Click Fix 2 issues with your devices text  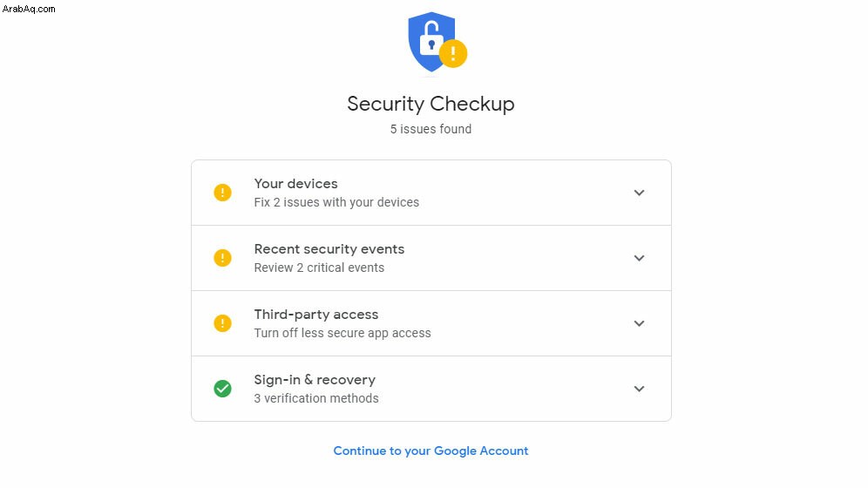pos(336,202)
